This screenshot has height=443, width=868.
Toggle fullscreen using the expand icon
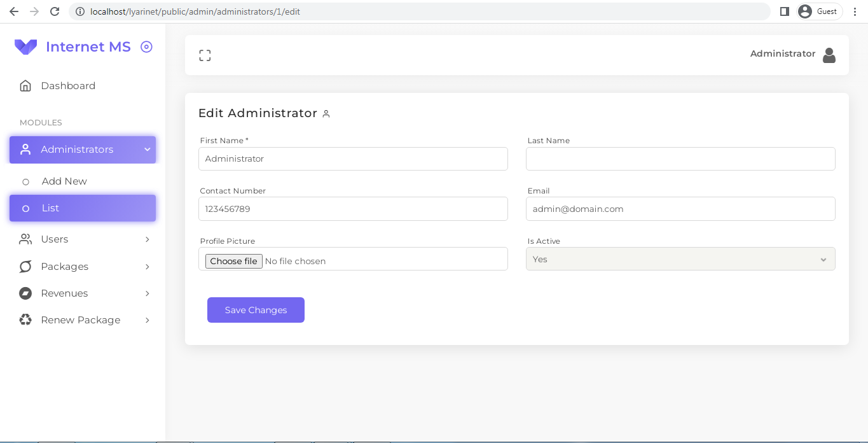(205, 55)
